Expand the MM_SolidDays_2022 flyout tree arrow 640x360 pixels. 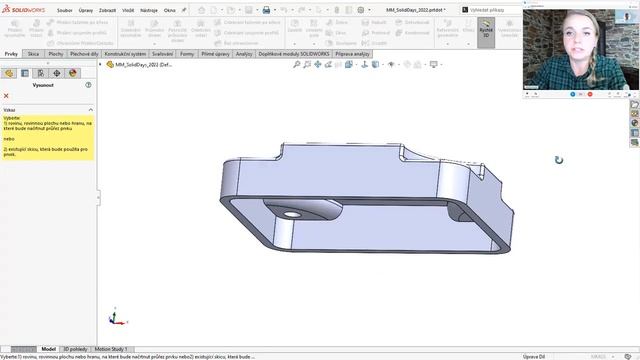(100, 64)
